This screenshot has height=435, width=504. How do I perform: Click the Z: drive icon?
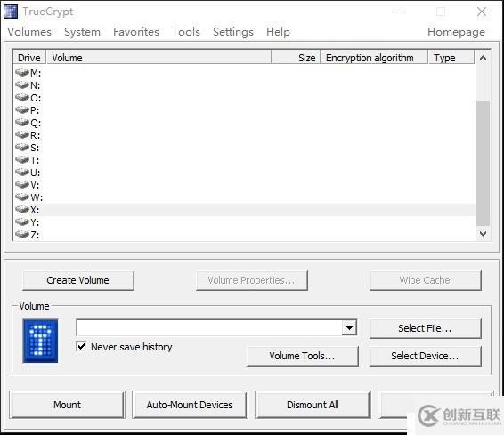(22, 235)
